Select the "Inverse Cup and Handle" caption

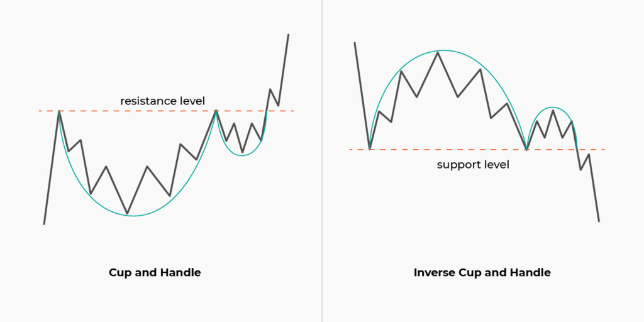coord(482,272)
